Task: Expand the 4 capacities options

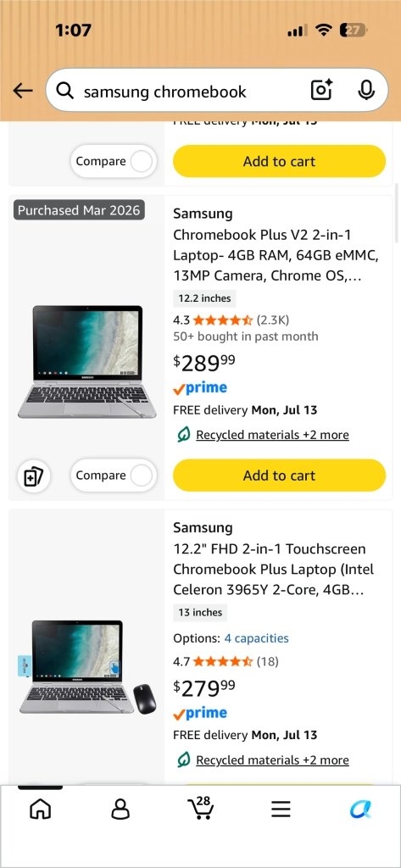Action: tap(256, 638)
